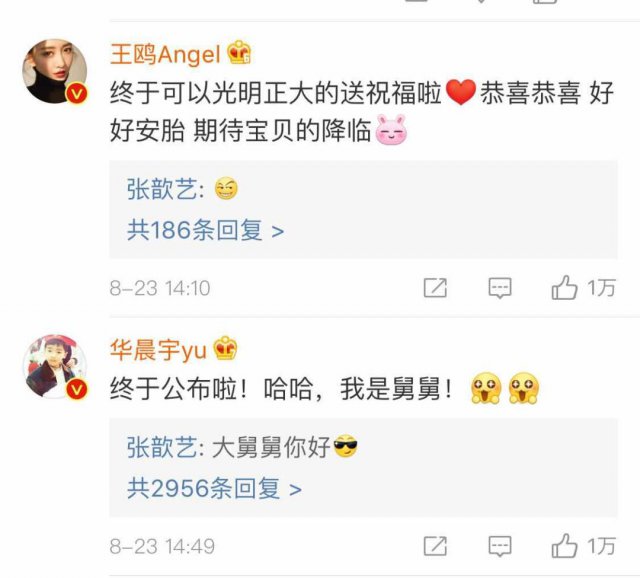Tap the crown badge beside 王鸥Angel

(x=239, y=53)
